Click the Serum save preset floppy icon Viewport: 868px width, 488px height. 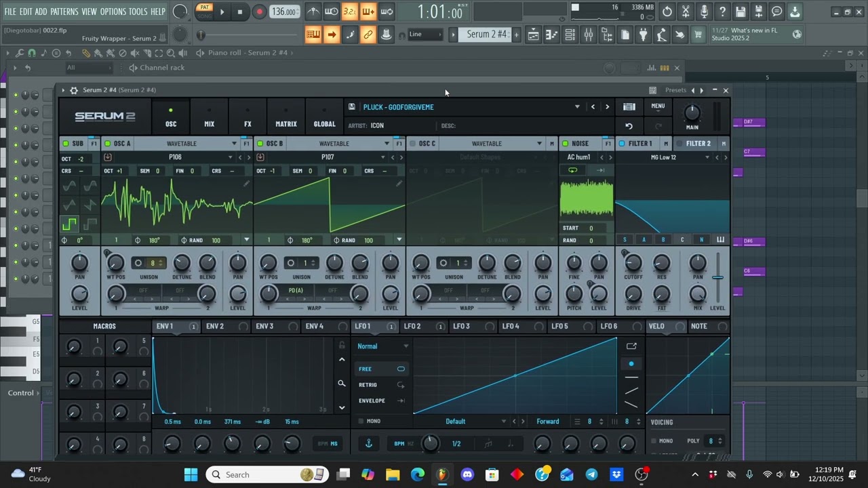(x=351, y=106)
